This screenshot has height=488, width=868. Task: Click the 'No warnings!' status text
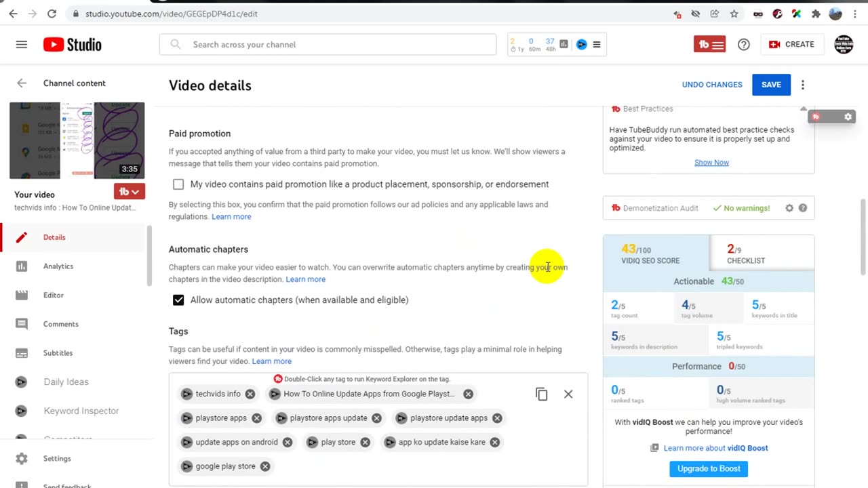click(x=747, y=208)
